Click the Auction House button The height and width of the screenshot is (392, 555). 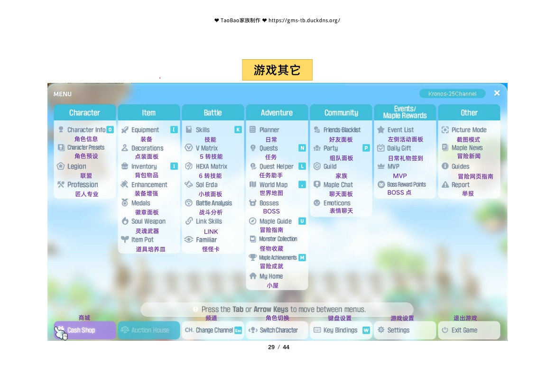149,330
